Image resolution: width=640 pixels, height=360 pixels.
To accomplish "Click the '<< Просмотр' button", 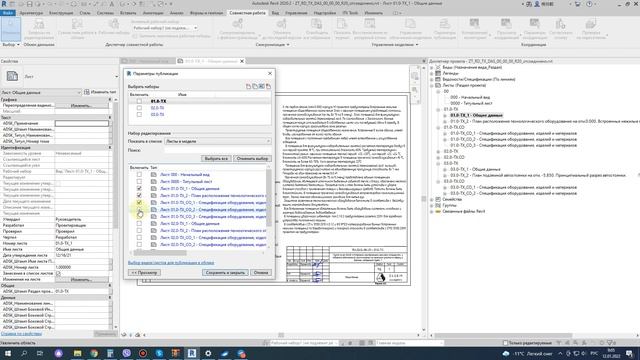I will (144, 272).
